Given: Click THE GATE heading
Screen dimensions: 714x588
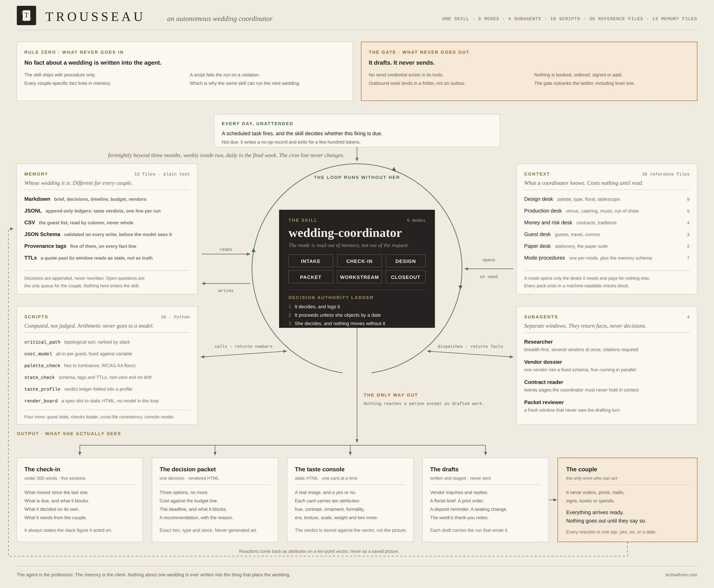Looking at the screenshot, I should (419, 52).
